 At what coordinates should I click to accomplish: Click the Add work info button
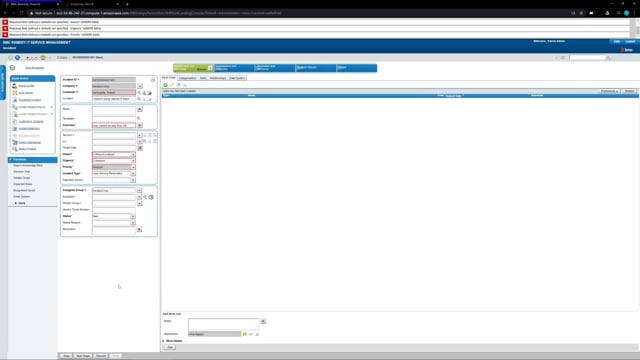click(x=170, y=347)
